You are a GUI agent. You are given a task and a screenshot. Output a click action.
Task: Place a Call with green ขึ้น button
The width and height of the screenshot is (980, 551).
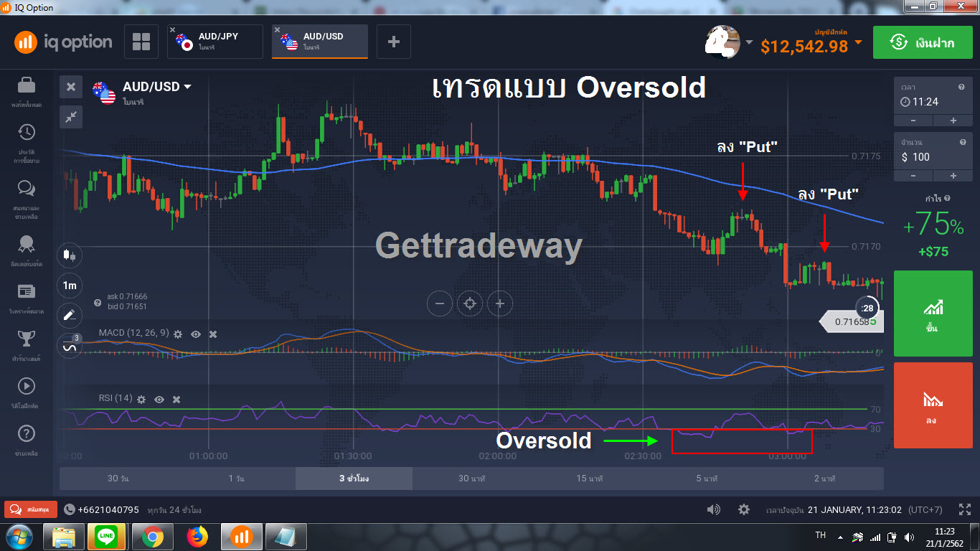tap(933, 315)
